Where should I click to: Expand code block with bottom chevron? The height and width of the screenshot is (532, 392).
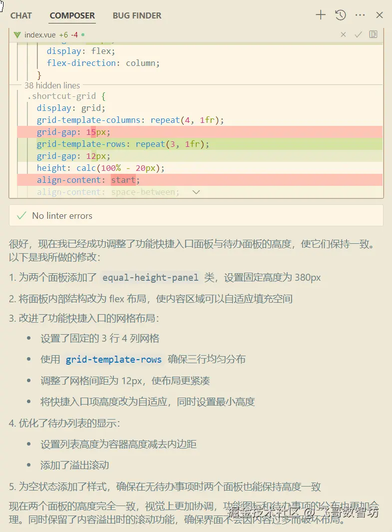pyautogui.click(x=196, y=192)
